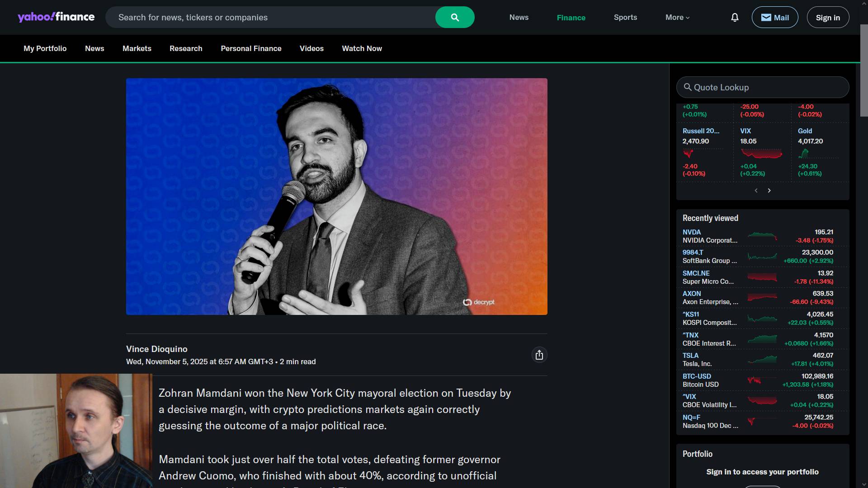This screenshot has height=488, width=868.
Task: Open the notifications bell
Action: [735, 17]
